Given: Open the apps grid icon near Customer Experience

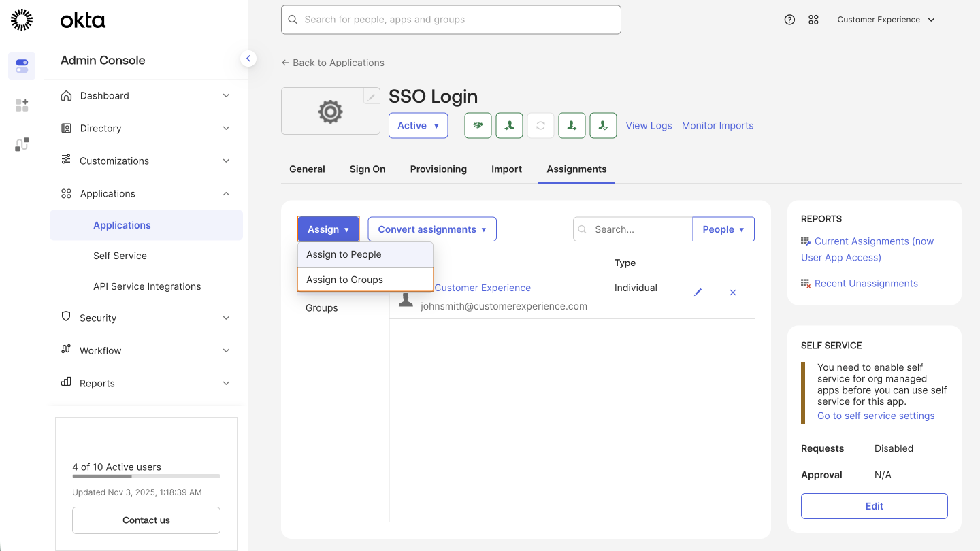Looking at the screenshot, I should click(813, 19).
